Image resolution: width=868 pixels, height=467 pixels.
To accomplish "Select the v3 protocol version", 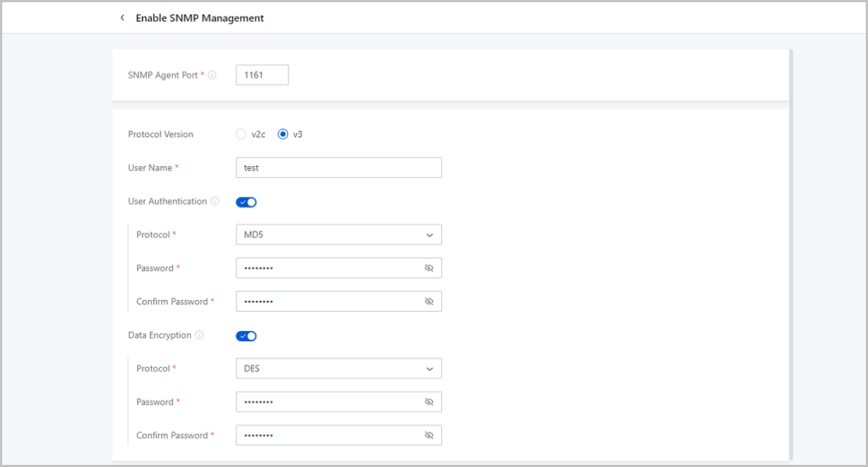I will pyautogui.click(x=283, y=134).
